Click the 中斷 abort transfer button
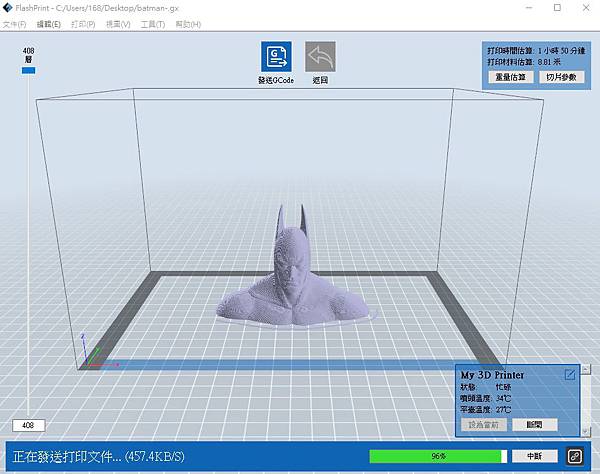Screen dimensions: 600x474 535,456
